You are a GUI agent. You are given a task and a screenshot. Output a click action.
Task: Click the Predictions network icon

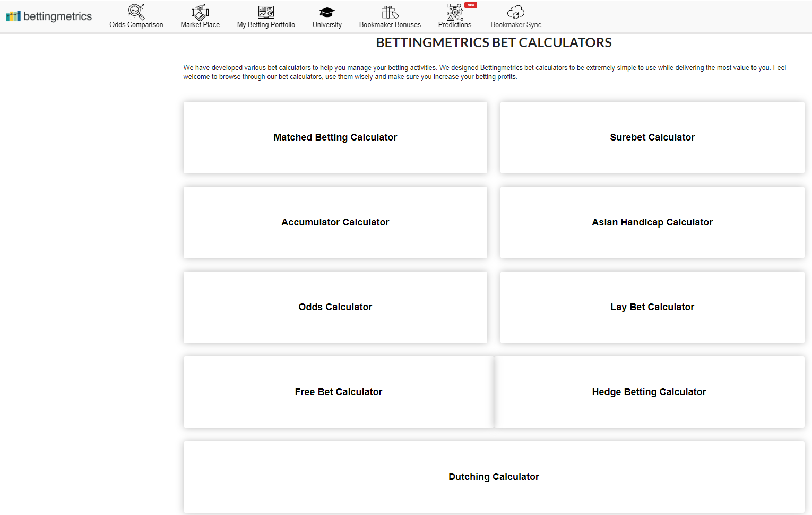[x=455, y=12]
